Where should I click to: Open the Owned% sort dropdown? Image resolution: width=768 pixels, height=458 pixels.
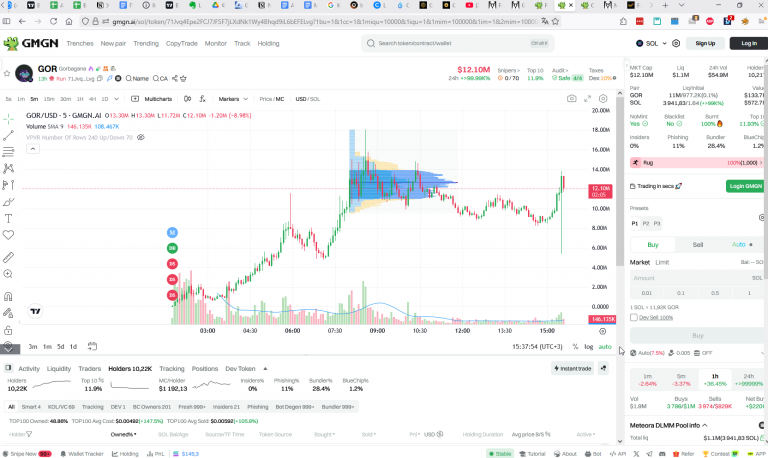tap(123, 434)
